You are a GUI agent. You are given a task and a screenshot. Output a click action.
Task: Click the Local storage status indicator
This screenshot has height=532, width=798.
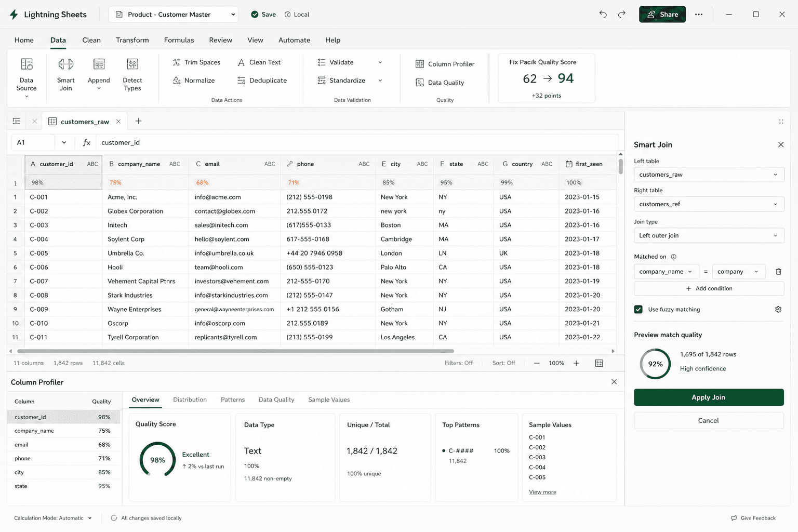[x=297, y=14]
